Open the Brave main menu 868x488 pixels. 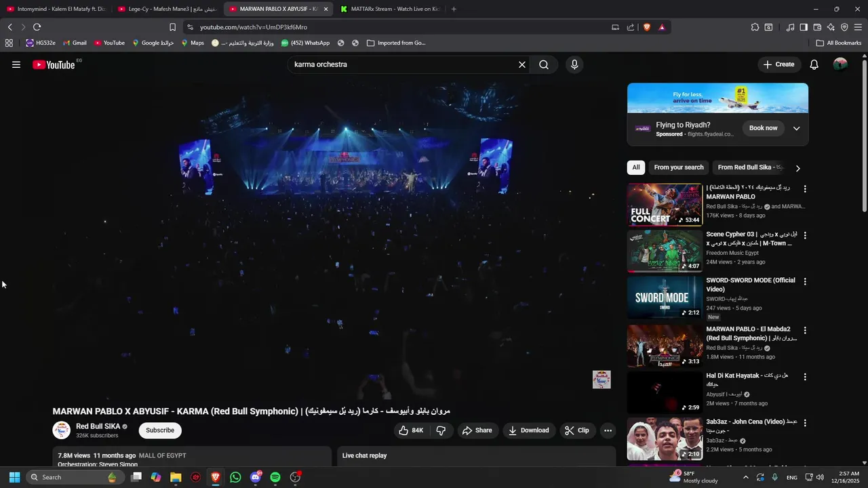(x=858, y=27)
